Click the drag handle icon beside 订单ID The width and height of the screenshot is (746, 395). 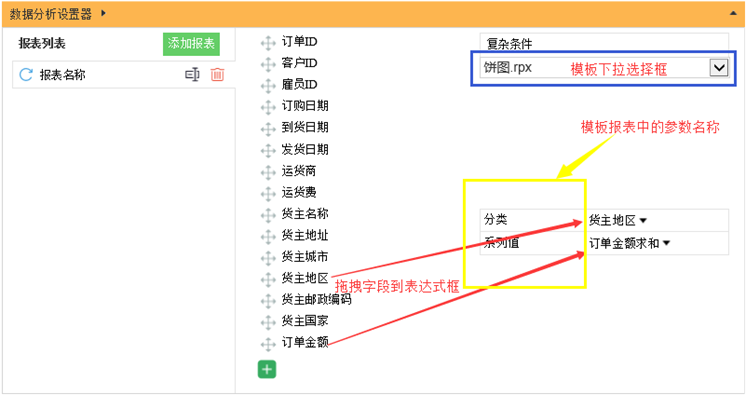pyautogui.click(x=268, y=43)
